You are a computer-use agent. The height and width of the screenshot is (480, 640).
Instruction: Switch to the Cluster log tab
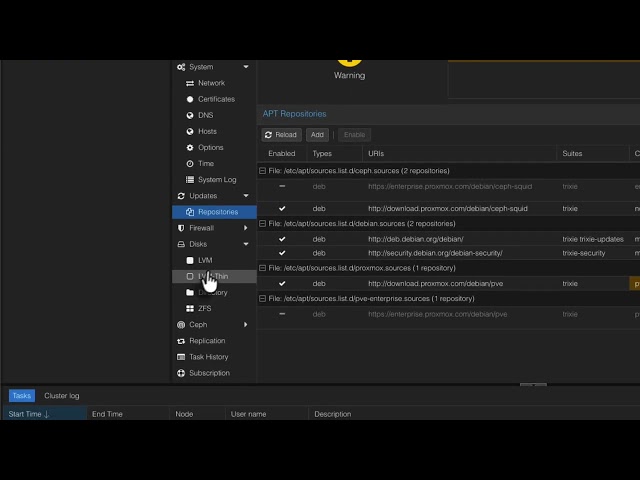[x=62, y=396]
